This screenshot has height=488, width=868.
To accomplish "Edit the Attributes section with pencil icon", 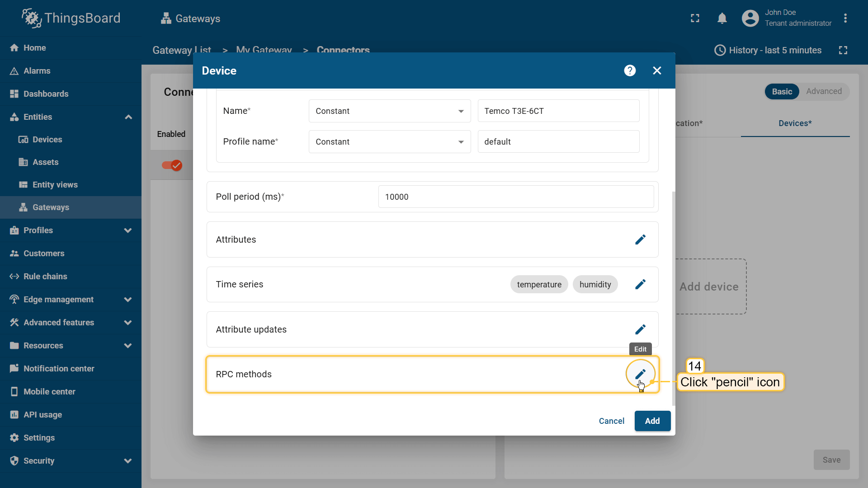I will point(640,239).
